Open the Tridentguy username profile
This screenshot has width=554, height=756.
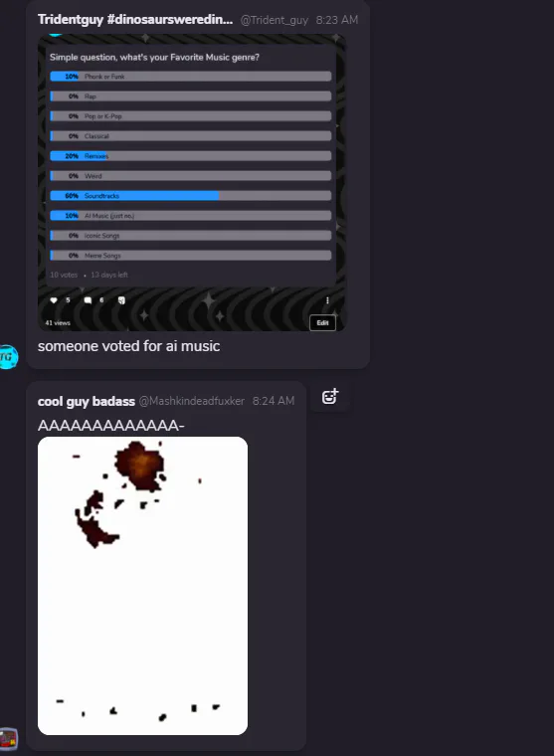(x=135, y=19)
